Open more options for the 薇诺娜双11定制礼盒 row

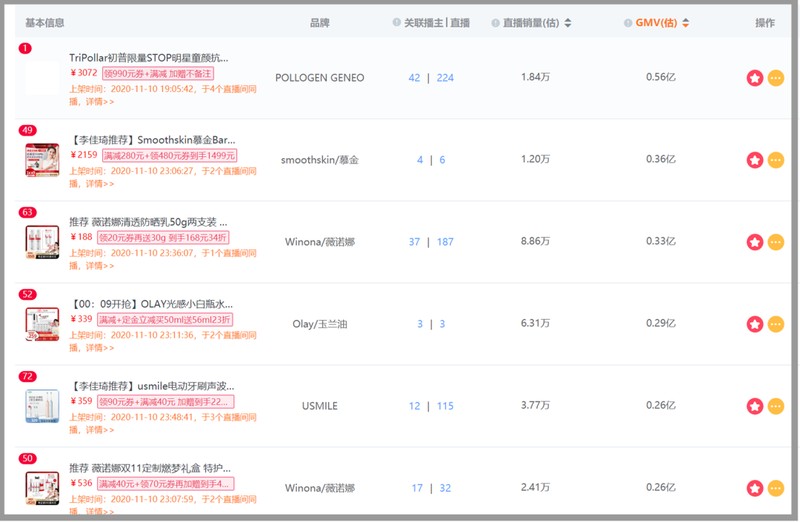pyautogui.click(x=776, y=488)
